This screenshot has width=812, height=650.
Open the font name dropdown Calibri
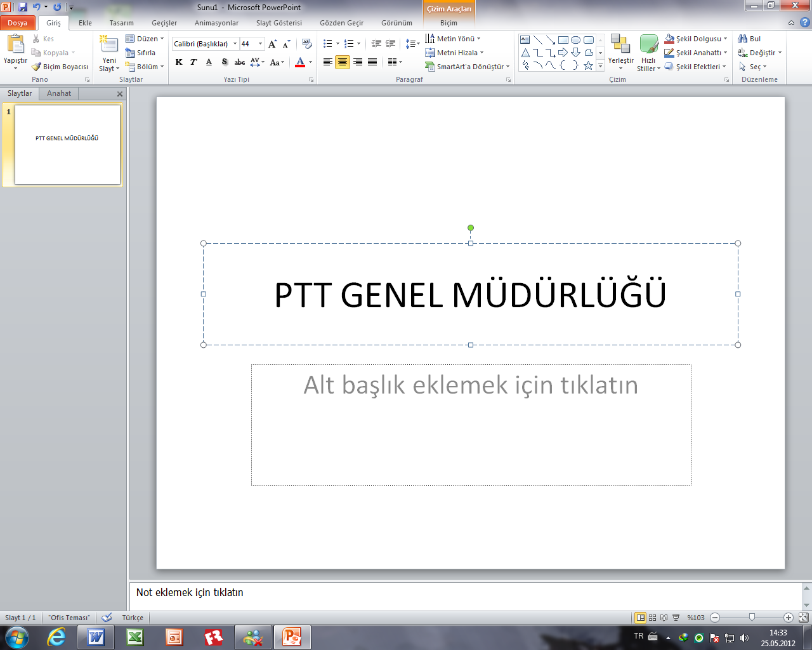[235, 44]
